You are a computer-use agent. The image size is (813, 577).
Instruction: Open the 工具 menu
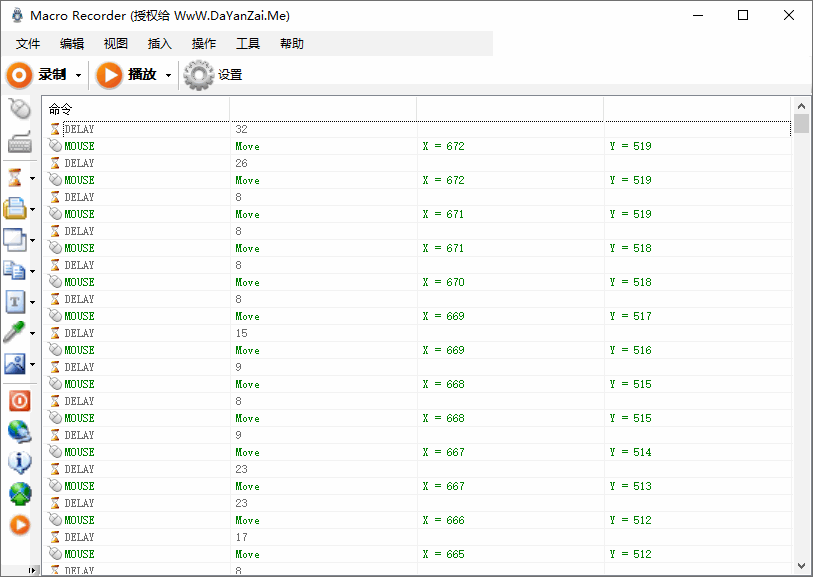pos(248,44)
